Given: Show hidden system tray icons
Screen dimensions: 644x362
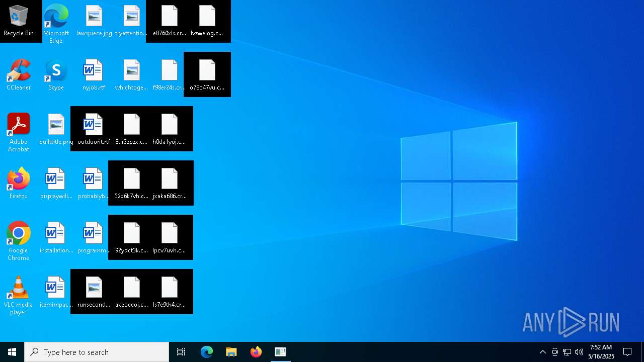Looking at the screenshot, I should tap(543, 352).
